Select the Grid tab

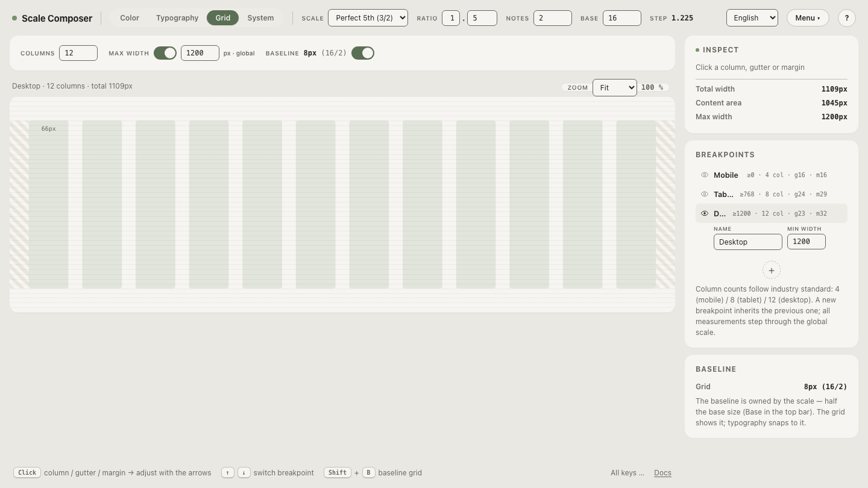point(223,18)
